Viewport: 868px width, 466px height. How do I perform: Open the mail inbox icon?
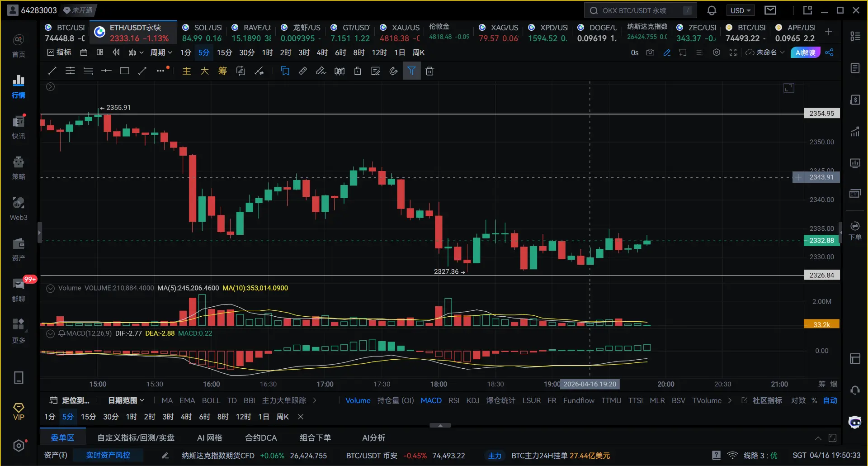point(770,10)
